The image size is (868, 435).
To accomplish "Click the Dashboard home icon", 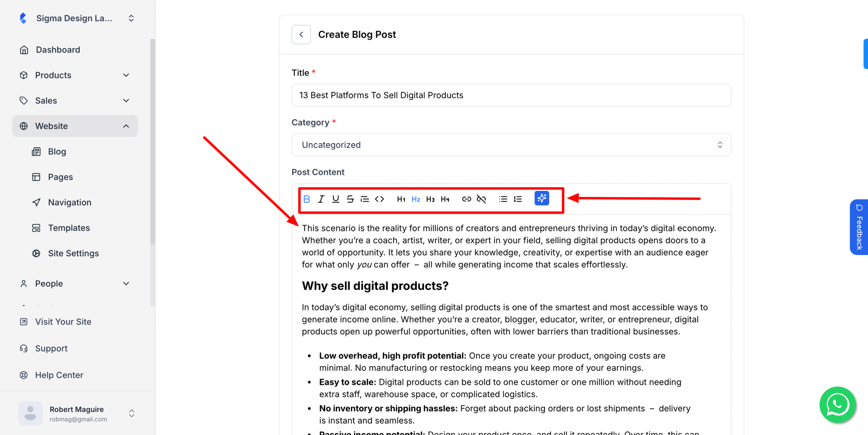I will click(x=24, y=50).
